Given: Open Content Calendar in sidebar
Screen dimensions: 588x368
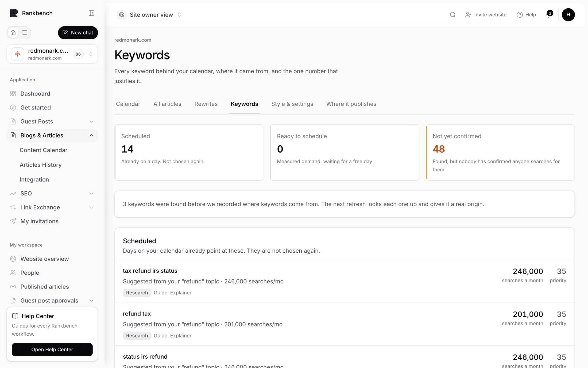Looking at the screenshot, I should click(44, 150).
